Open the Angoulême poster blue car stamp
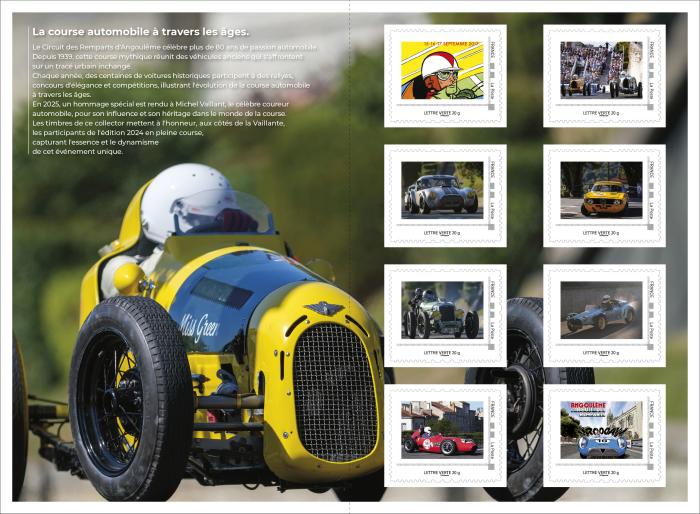Image resolution: width=700 pixels, height=514 pixels. pyautogui.click(x=601, y=429)
